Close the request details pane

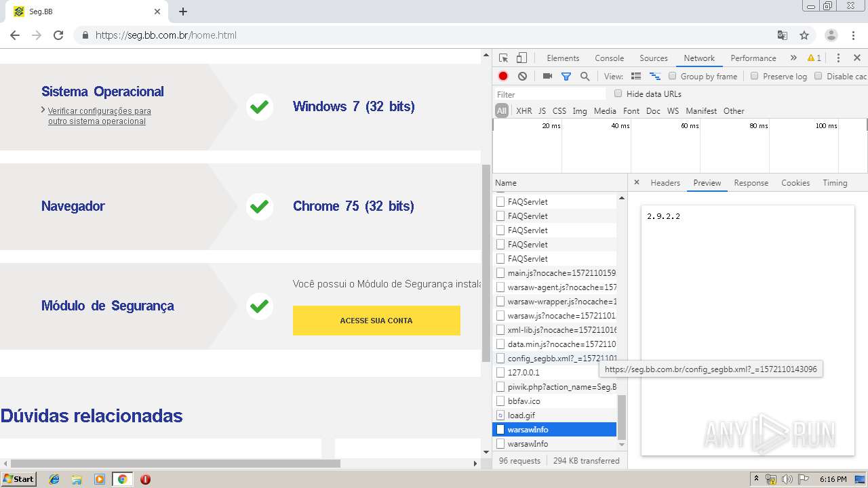click(x=636, y=182)
